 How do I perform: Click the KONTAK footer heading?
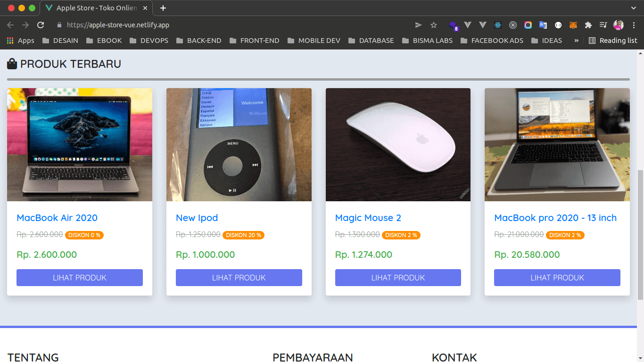[x=454, y=357]
